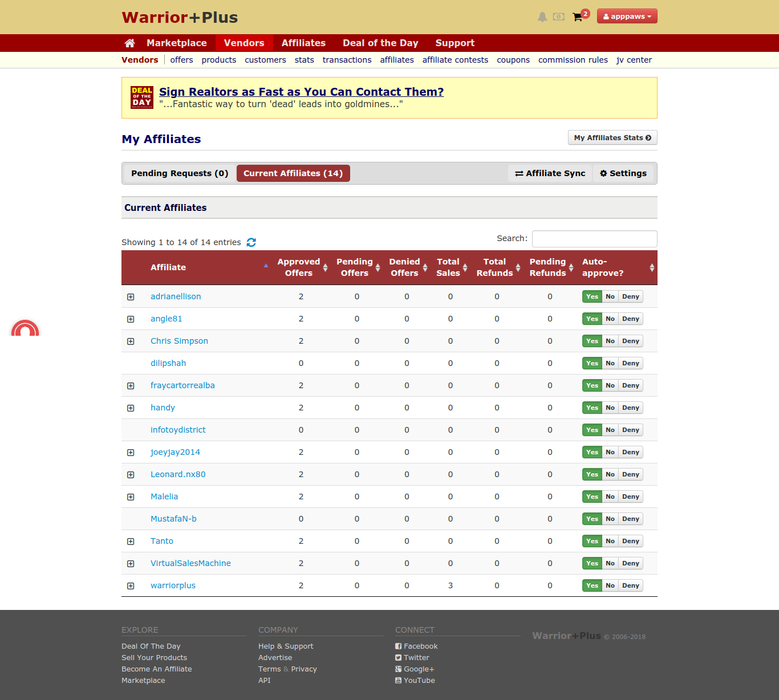Open the apppaws user dropdown
The width and height of the screenshot is (779, 700).
[627, 17]
